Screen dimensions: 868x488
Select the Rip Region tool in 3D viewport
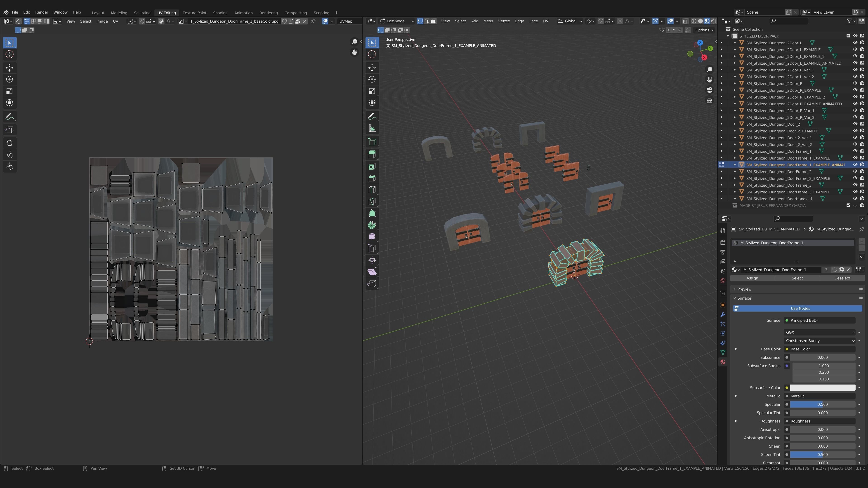point(372,284)
